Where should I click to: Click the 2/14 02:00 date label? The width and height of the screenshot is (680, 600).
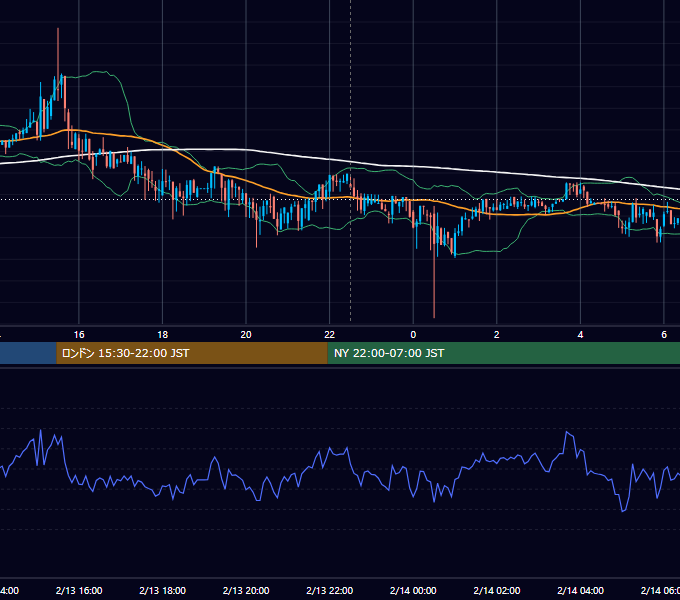click(x=497, y=590)
